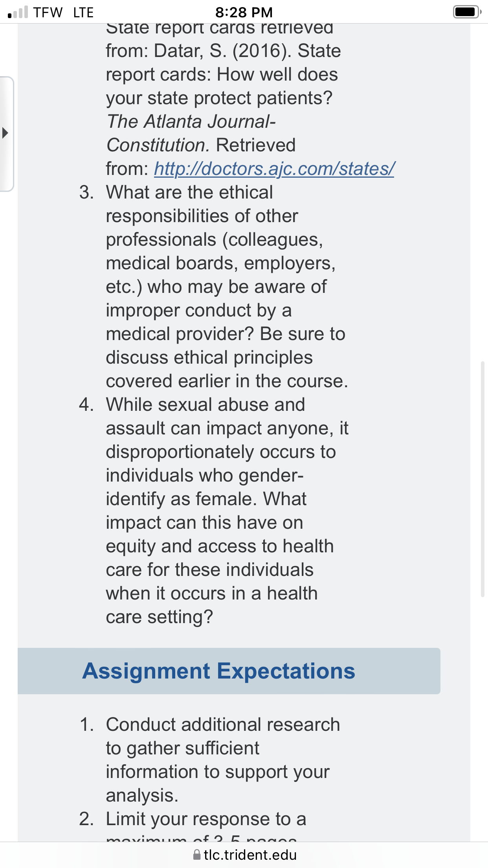This screenshot has height=868, width=488.
Task: Tap the lock icon beside the URL
Action: [x=197, y=855]
